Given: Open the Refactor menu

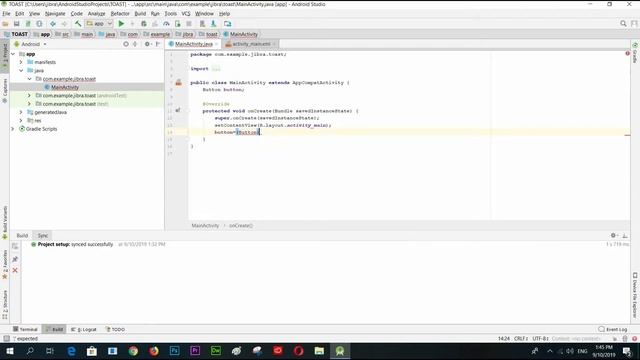Looking at the screenshot, I should 120,13.
